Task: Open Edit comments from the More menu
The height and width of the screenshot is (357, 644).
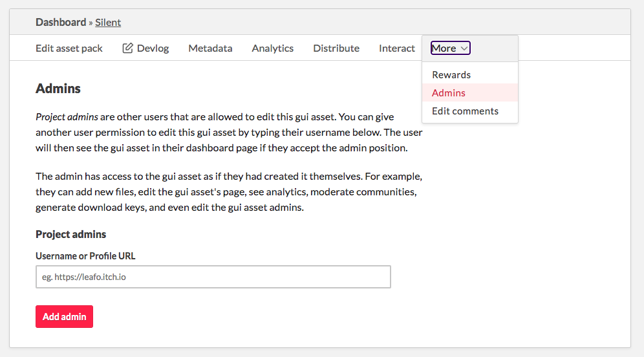Action: point(465,111)
